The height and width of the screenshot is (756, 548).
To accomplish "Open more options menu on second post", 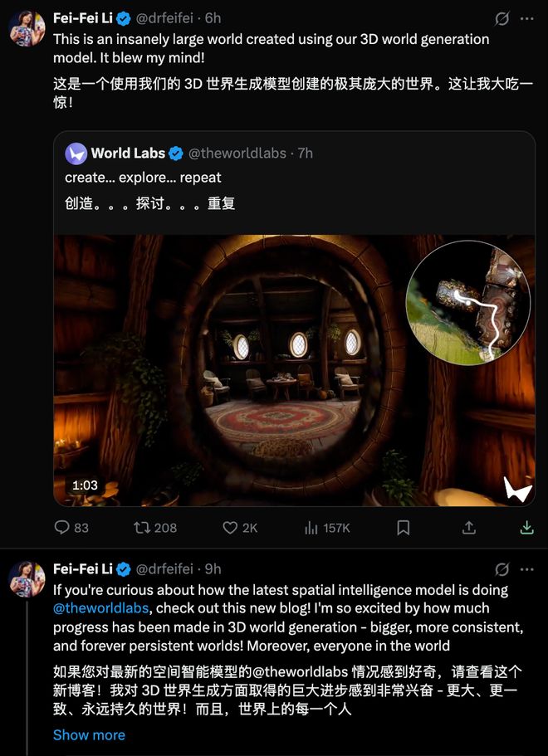I will coord(526,569).
